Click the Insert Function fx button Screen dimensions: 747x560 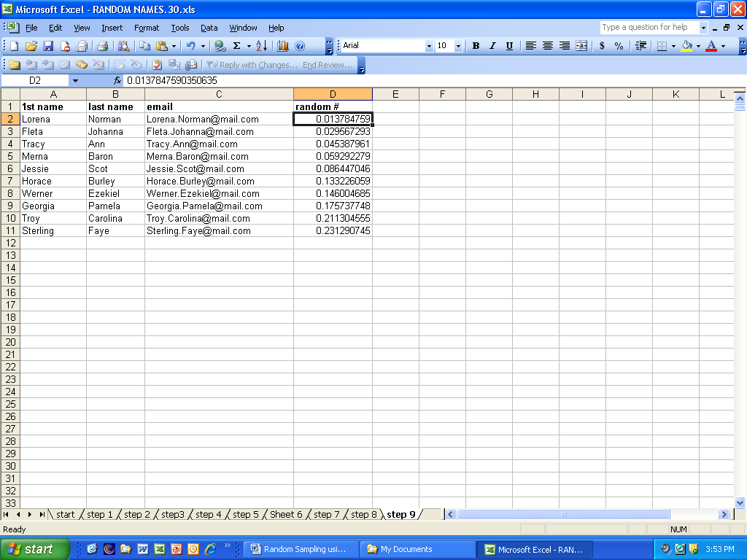pyautogui.click(x=117, y=80)
